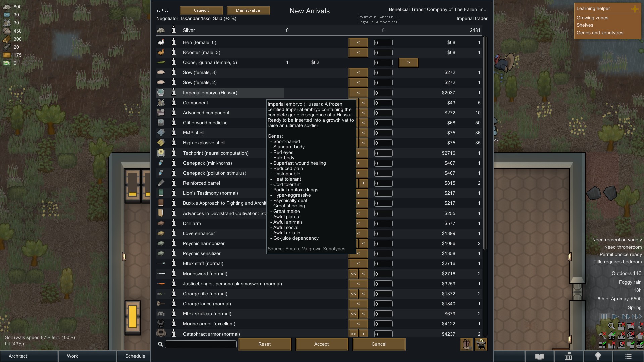The height and width of the screenshot is (362, 644).
Task: Toggle the bar chart overlay setting
Action: [x=612, y=345]
